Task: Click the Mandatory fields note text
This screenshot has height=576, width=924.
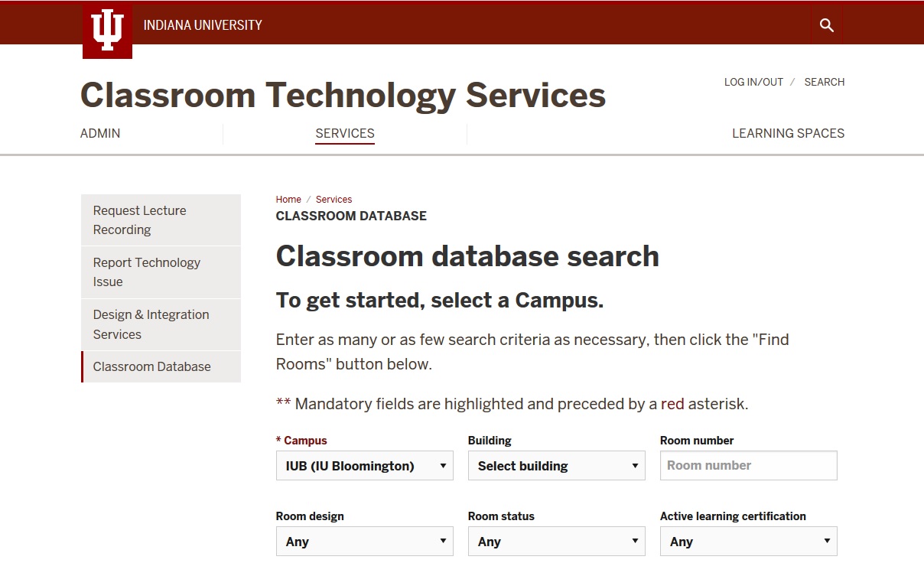Action: point(512,404)
